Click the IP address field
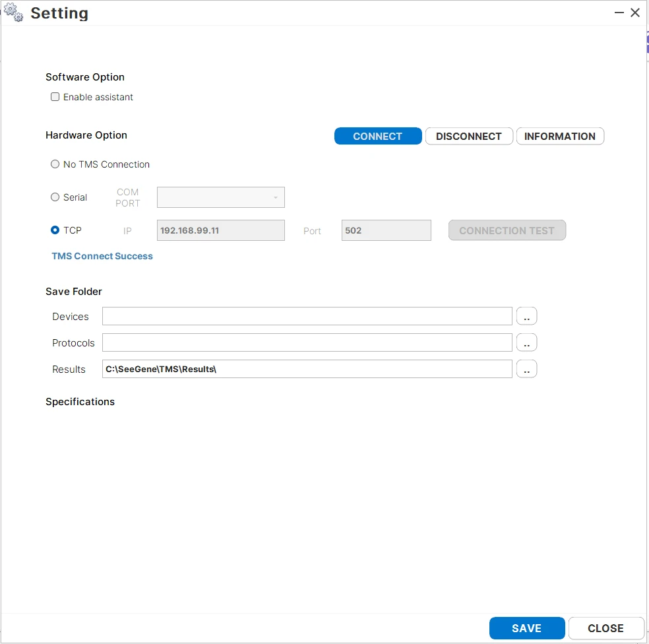Image resolution: width=649 pixels, height=644 pixels. click(x=220, y=230)
